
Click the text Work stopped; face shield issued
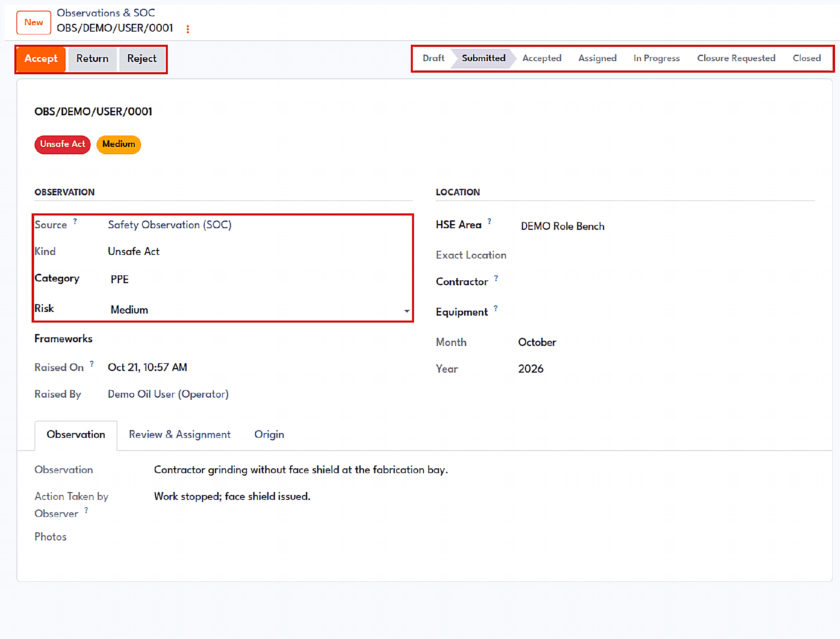(x=232, y=497)
